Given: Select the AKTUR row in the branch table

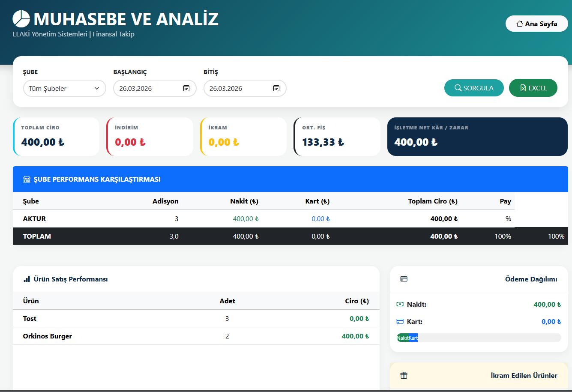Looking at the screenshot, I should (x=34, y=218).
